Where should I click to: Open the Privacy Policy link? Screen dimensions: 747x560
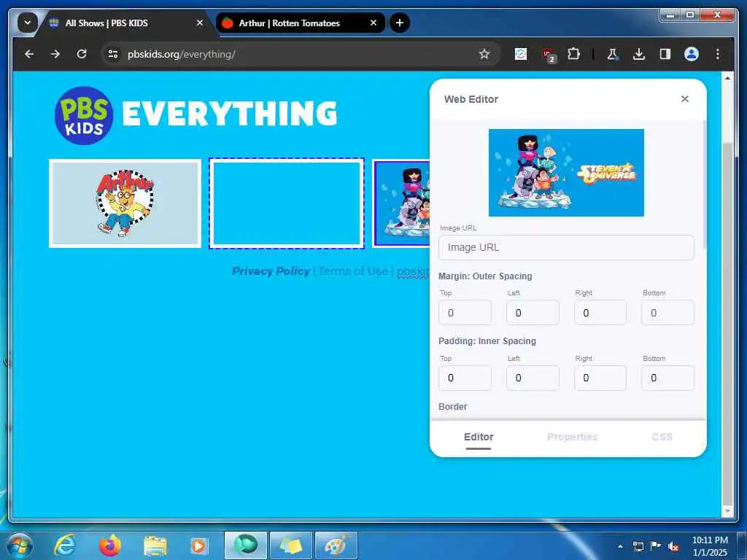(271, 271)
